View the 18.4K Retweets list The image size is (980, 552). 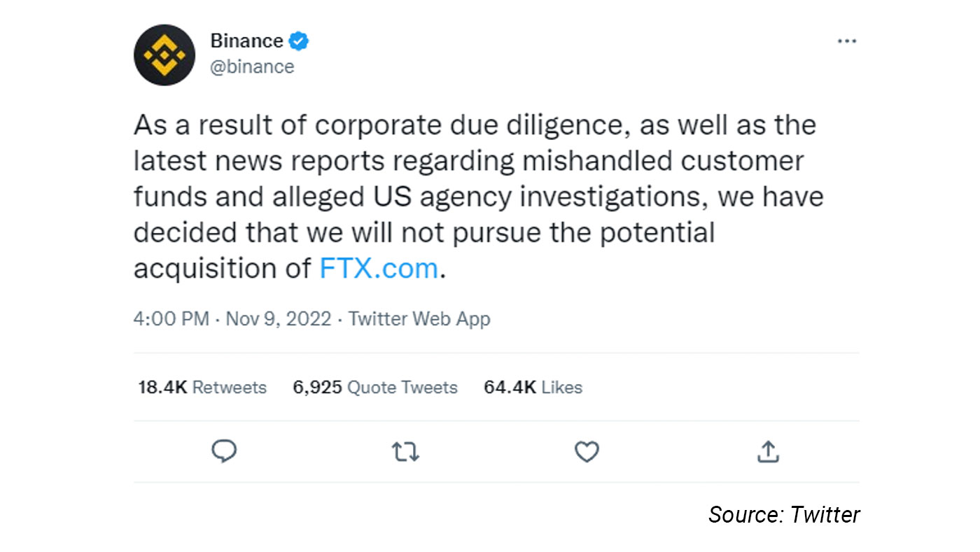point(202,388)
